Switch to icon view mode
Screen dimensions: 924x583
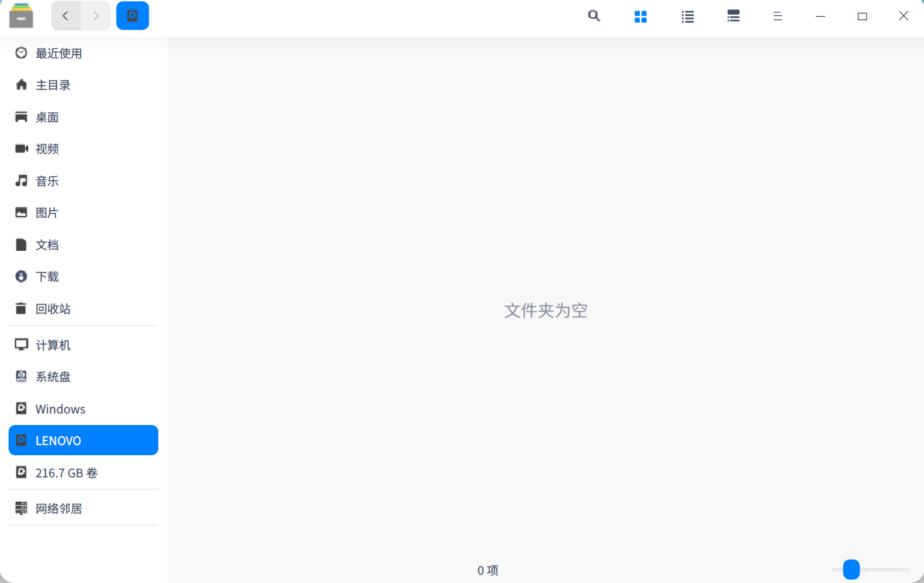pos(640,15)
